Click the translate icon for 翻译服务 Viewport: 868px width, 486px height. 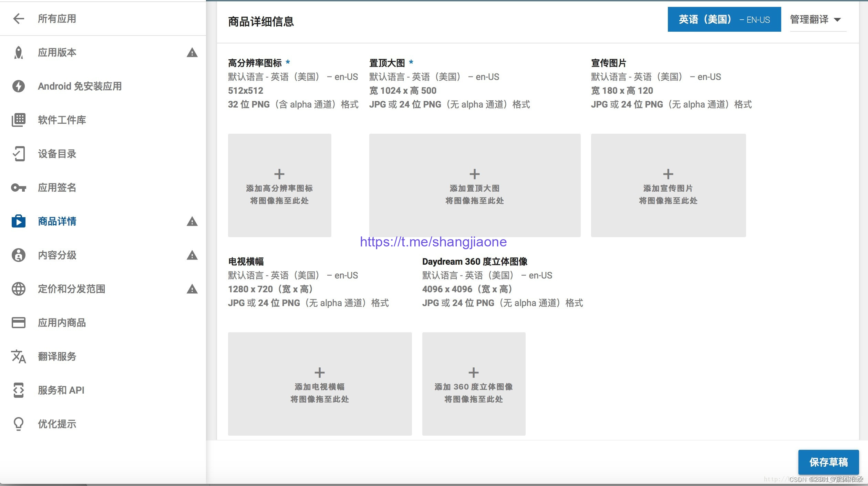point(19,356)
